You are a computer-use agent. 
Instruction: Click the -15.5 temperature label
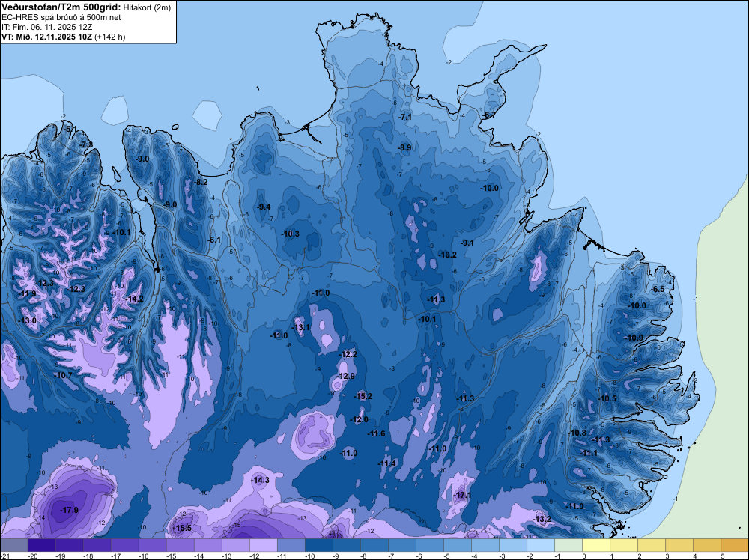tap(182, 528)
